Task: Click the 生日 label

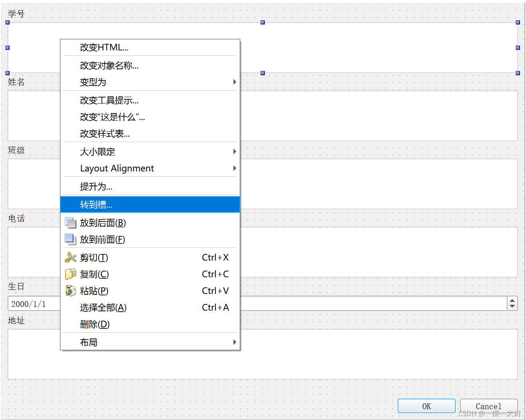Action: pos(16,286)
